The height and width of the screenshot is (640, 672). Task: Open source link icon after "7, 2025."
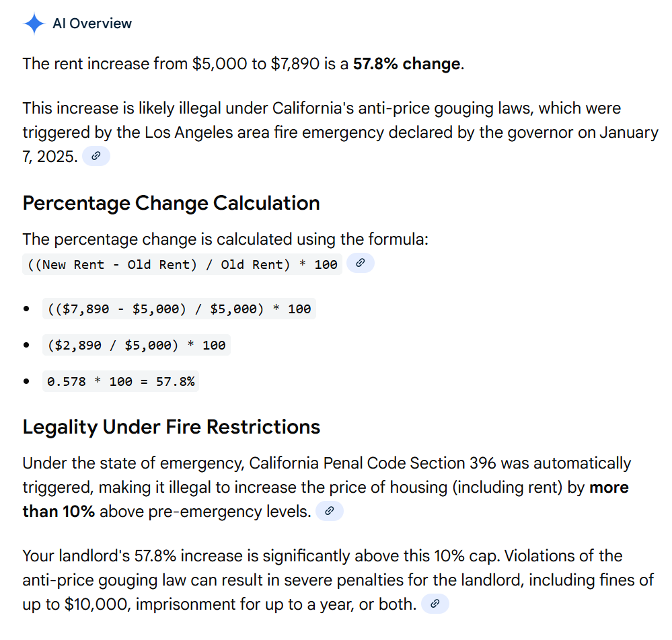coord(96,157)
